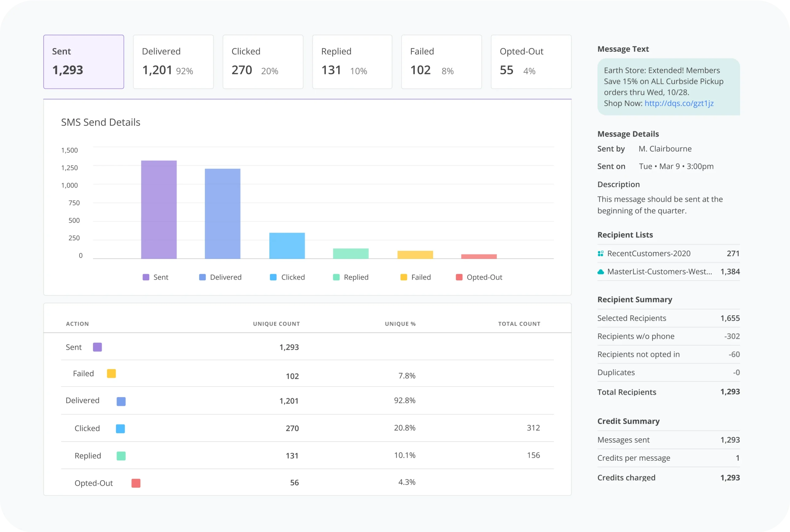This screenshot has width=790, height=532.
Task: Click the Sent legend square in chart
Action: coord(146,277)
